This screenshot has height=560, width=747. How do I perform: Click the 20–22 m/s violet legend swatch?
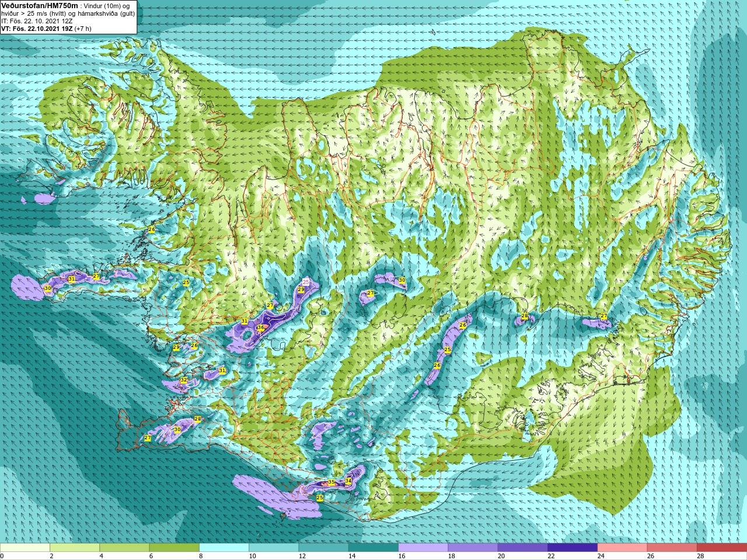[523, 548]
